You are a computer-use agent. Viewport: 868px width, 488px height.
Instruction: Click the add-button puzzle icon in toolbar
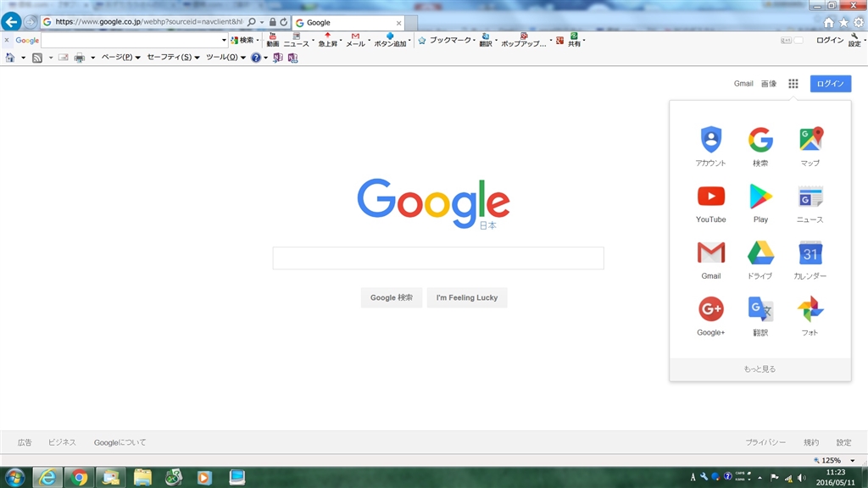tap(390, 40)
